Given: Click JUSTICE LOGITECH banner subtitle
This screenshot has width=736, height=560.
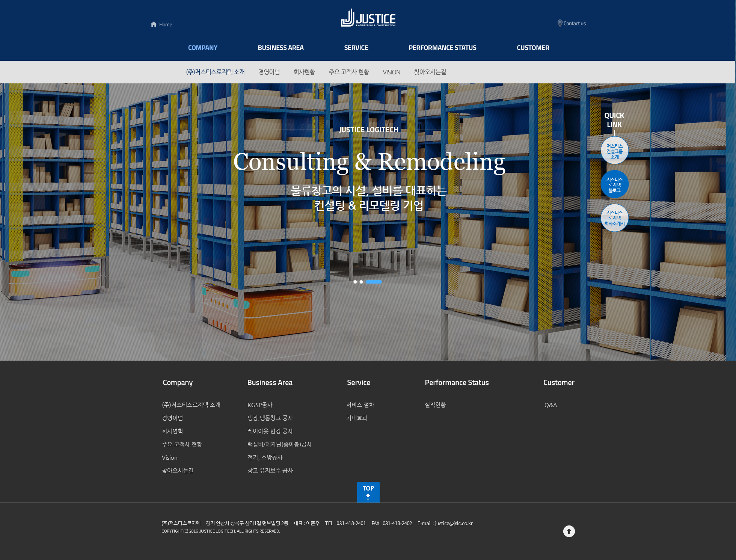Looking at the screenshot, I should (x=369, y=130).
